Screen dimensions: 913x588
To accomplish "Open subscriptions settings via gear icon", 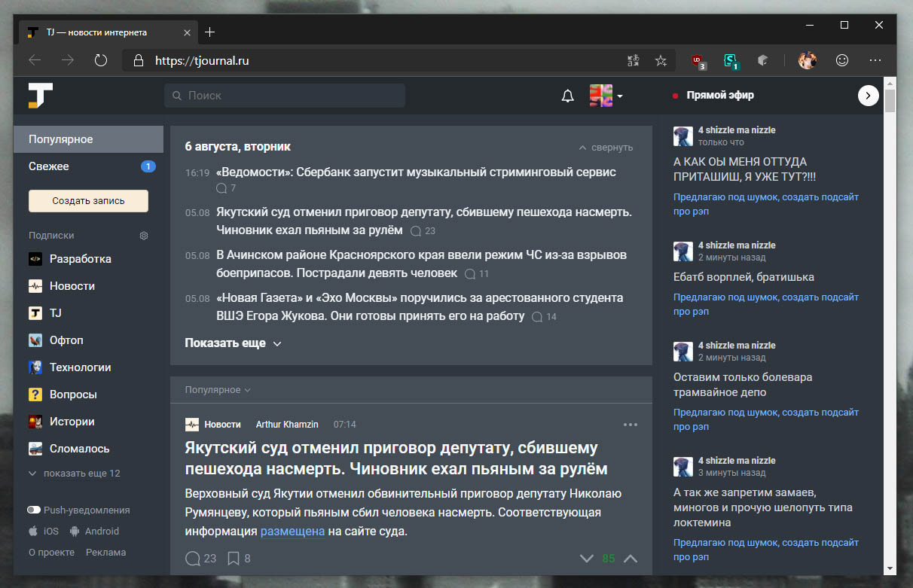I will (143, 235).
